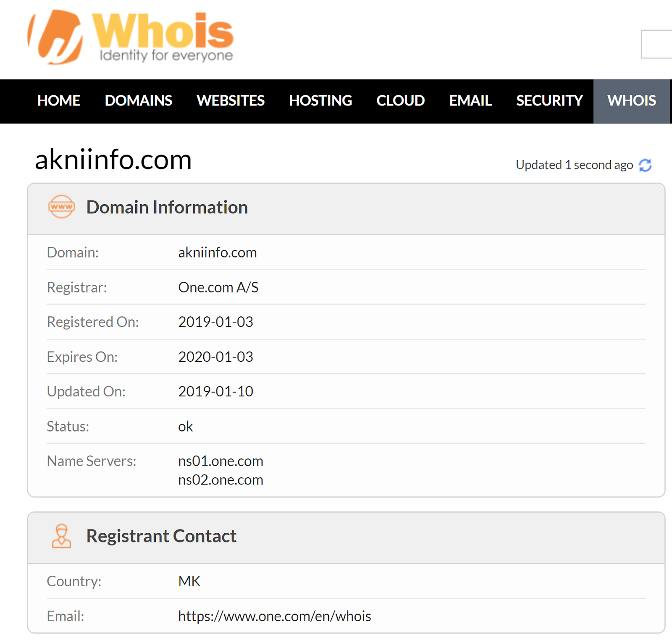Viewport: 672px width, 640px height.
Task: Click the 'Expires On:' label
Action: click(82, 357)
